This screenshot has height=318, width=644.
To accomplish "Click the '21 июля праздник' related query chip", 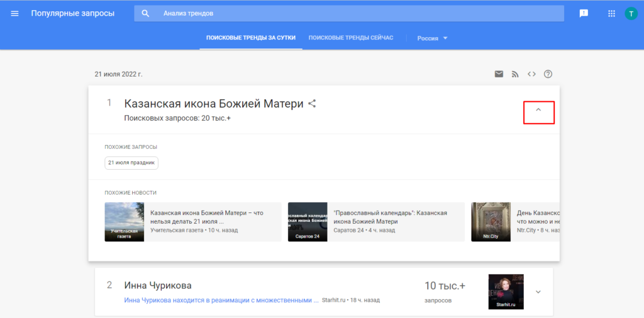I will [x=131, y=163].
